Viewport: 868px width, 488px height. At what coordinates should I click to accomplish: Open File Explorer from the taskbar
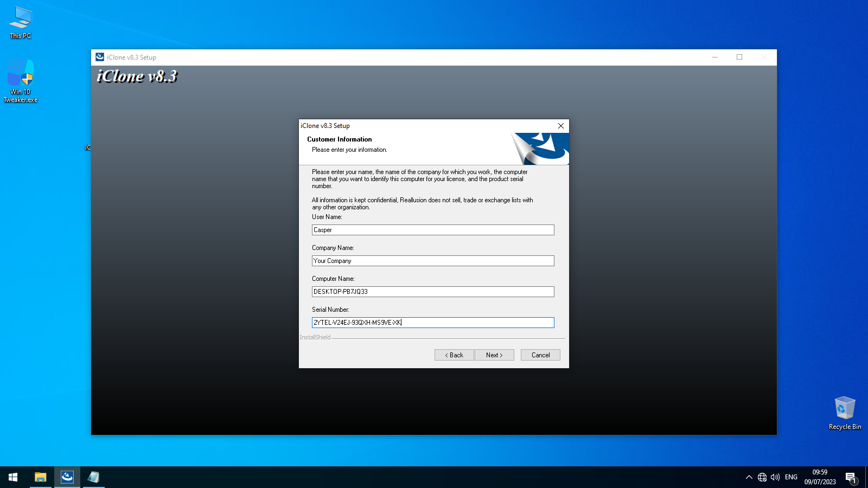pos(41,477)
